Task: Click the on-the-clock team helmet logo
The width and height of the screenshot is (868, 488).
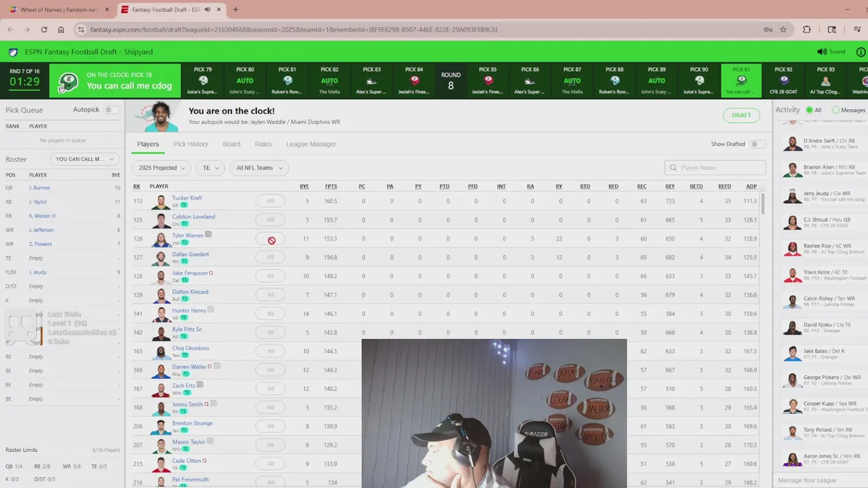Action: click(x=68, y=81)
